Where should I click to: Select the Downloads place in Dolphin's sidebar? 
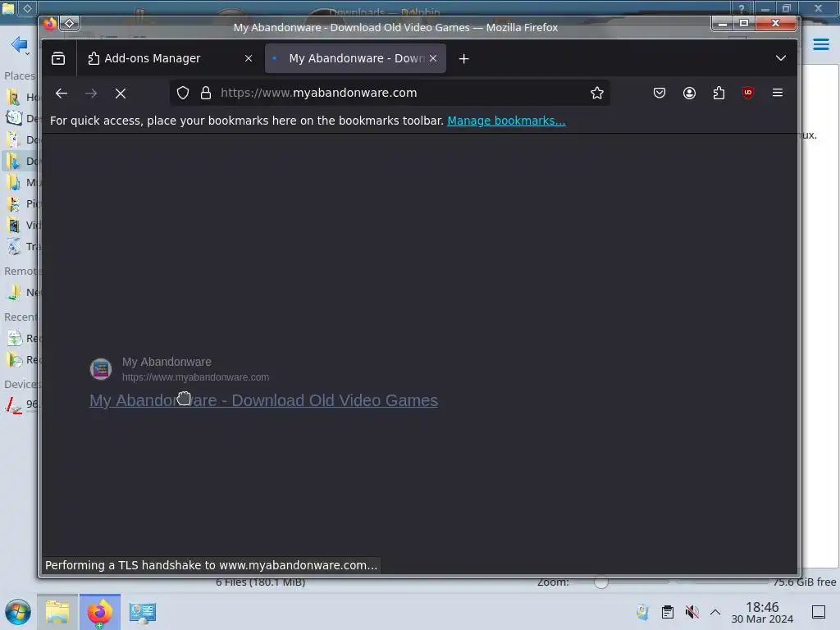pos(21,162)
